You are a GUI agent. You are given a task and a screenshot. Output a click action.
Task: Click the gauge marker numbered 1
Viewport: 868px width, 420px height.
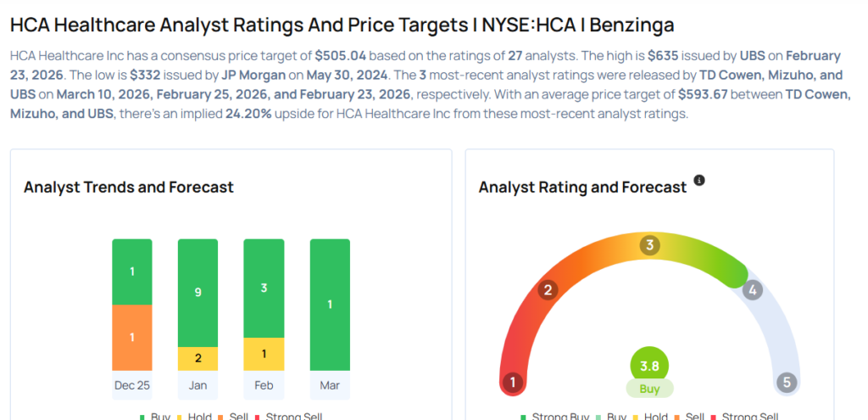[512, 382]
